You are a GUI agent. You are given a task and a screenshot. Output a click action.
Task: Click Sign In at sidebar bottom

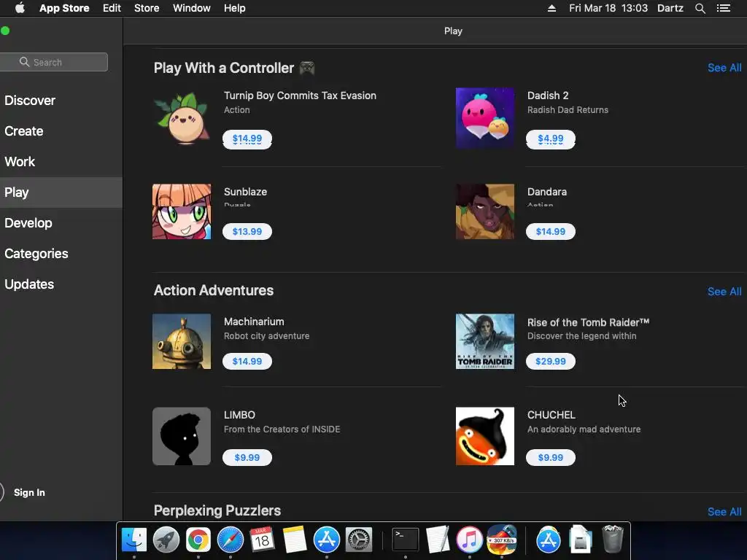(29, 492)
